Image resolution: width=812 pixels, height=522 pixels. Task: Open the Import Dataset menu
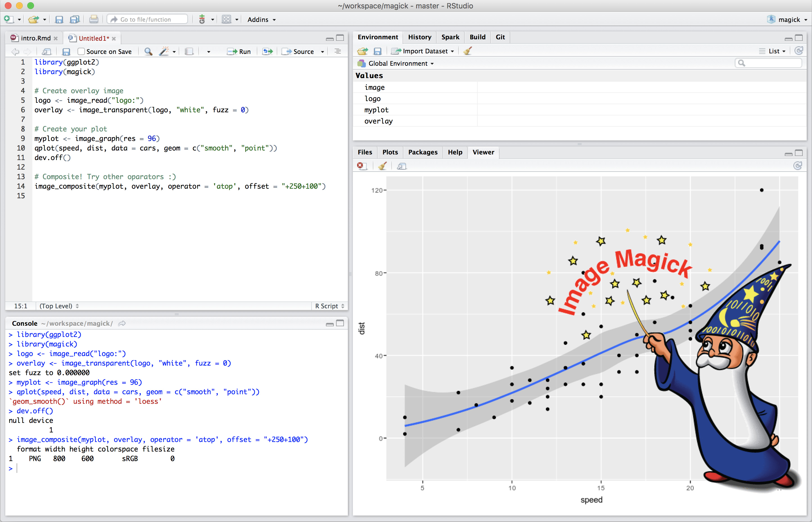click(422, 51)
